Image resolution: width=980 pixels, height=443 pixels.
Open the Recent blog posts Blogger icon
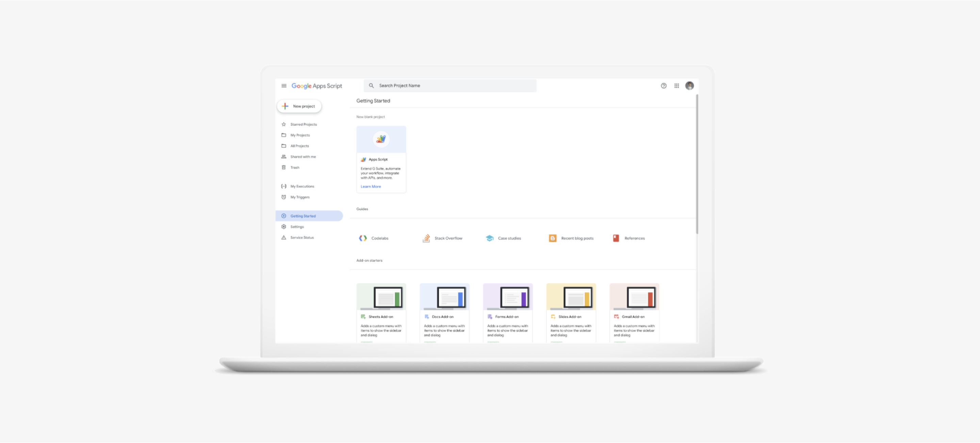point(552,239)
